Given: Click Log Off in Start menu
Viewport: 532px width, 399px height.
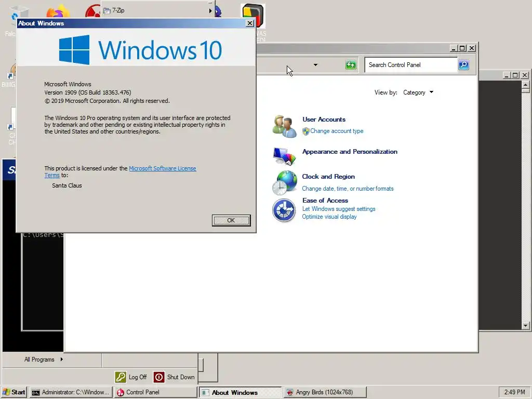Looking at the screenshot, I should [137, 377].
